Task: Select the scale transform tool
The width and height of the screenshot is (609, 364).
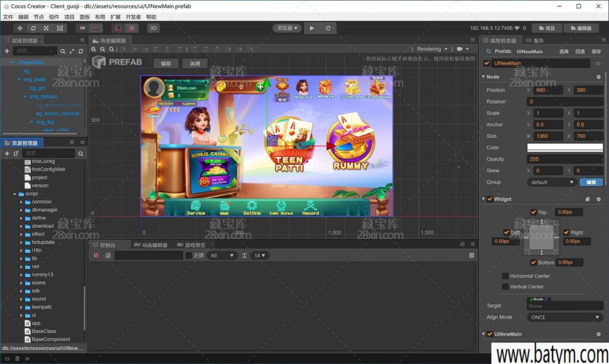Action: click(x=46, y=28)
